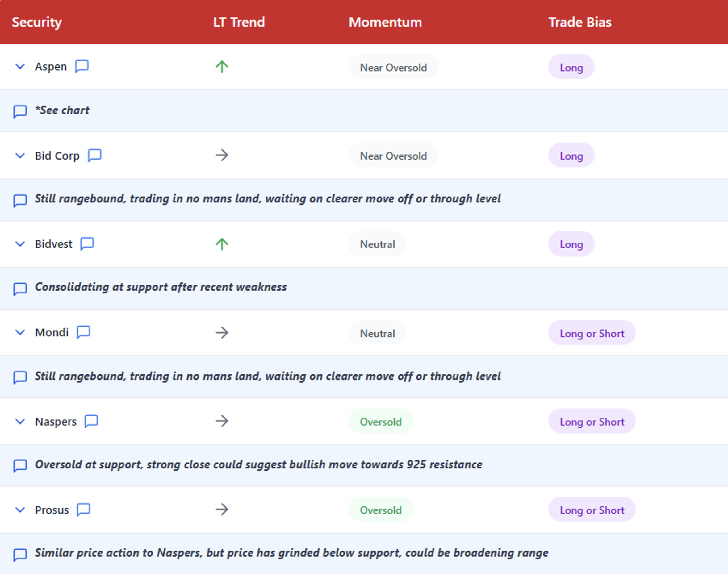Click the comment icon beside Prosus
728x574 pixels.
(83, 510)
